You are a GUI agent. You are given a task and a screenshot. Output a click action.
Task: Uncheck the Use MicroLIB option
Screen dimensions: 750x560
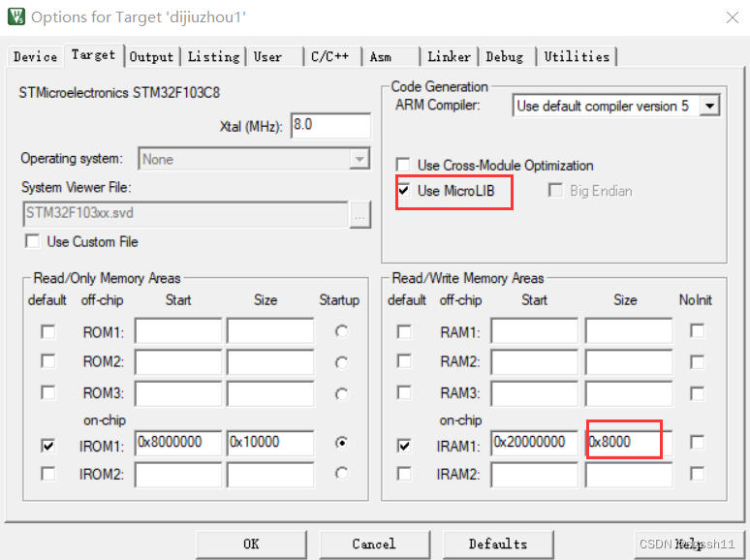click(404, 191)
